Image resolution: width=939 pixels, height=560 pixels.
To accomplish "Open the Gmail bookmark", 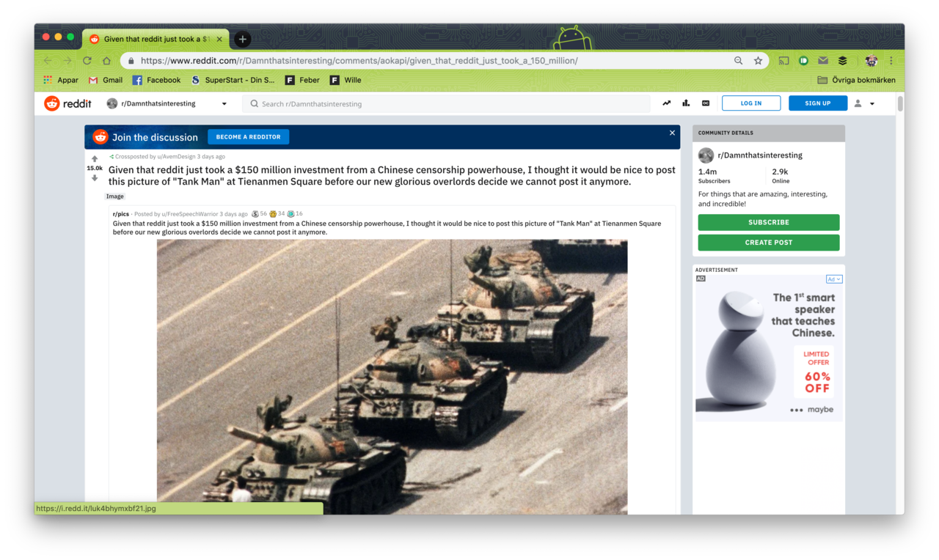I will pos(106,80).
